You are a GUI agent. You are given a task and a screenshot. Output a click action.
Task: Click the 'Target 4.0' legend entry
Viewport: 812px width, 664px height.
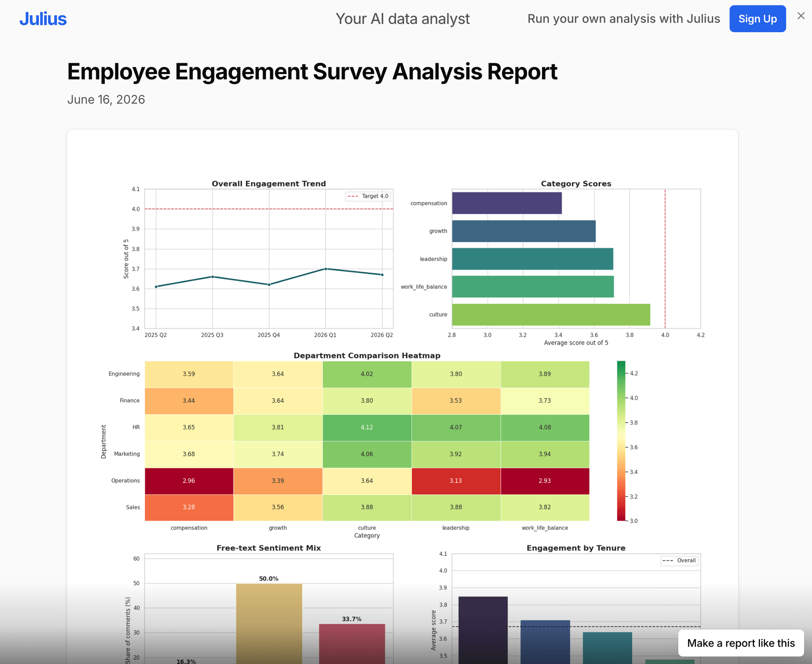pyautogui.click(x=368, y=196)
